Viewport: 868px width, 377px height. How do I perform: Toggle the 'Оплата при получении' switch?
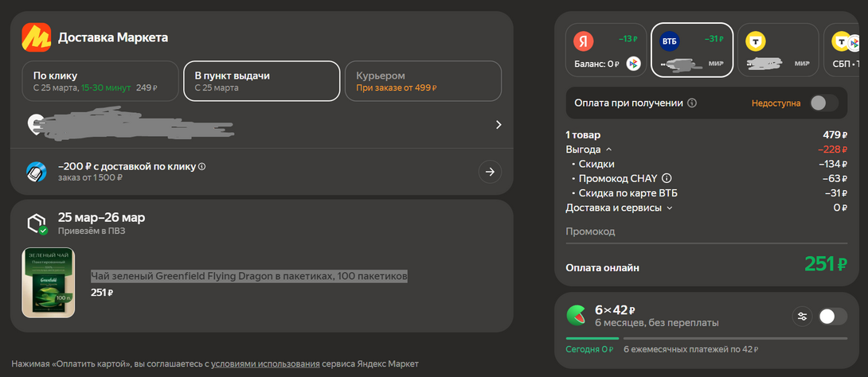823,103
